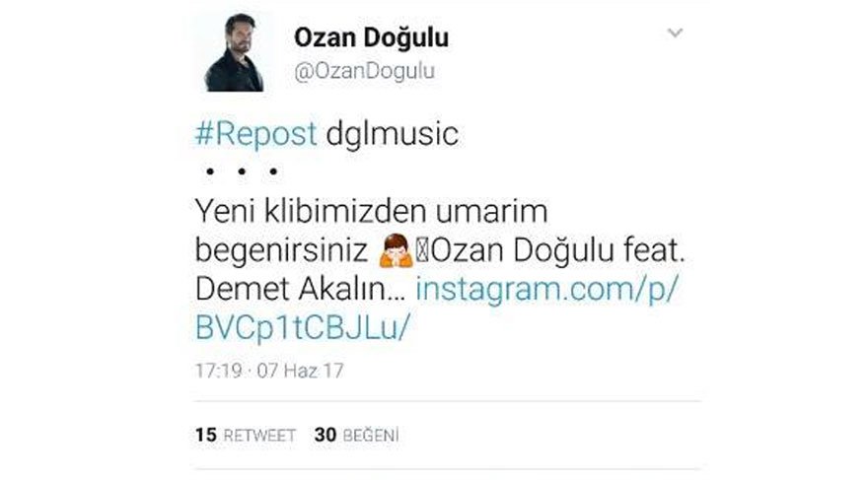Click the BEĞENİ label
The height and width of the screenshot is (480, 868).
[x=370, y=436]
